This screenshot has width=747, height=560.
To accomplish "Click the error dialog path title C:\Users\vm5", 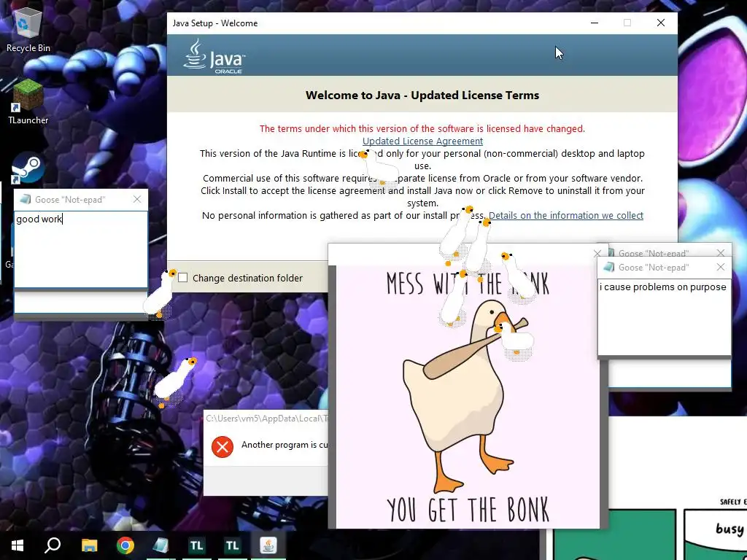I will 267,419.
